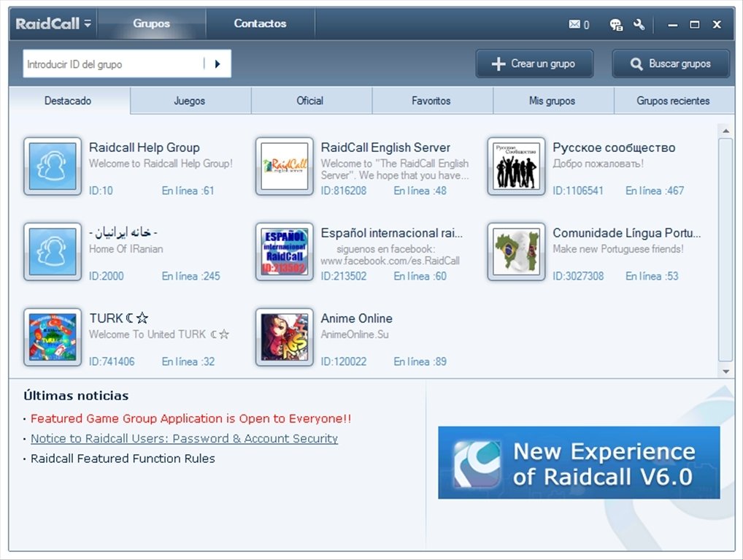Open Featured Game Group Application news link
The height and width of the screenshot is (560, 743).
pyautogui.click(x=191, y=418)
